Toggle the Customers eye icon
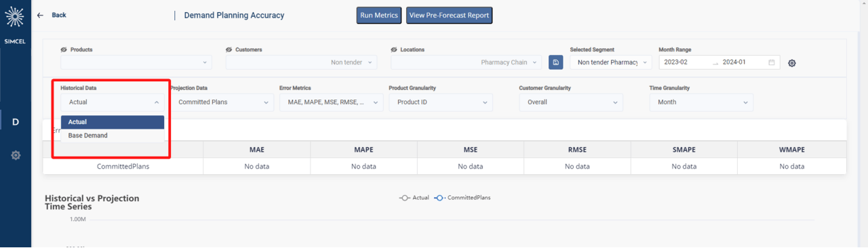Image resolution: width=868 pixels, height=248 pixels. tap(229, 49)
